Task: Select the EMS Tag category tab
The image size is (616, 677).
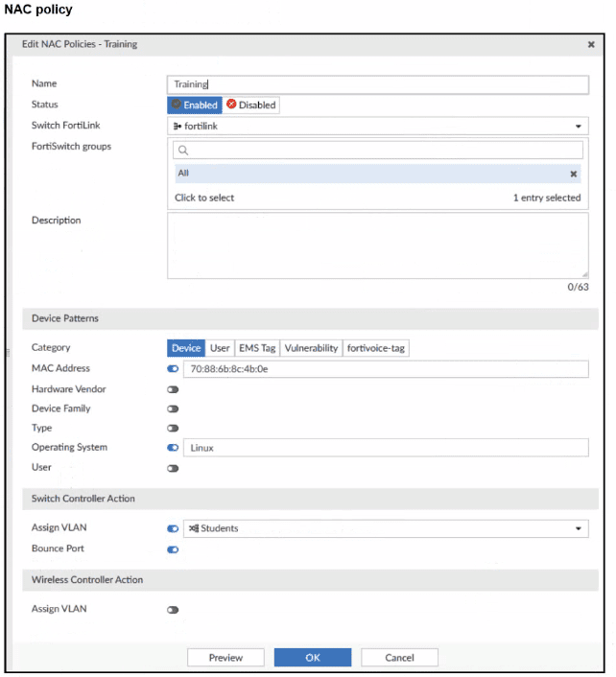Action: (257, 348)
